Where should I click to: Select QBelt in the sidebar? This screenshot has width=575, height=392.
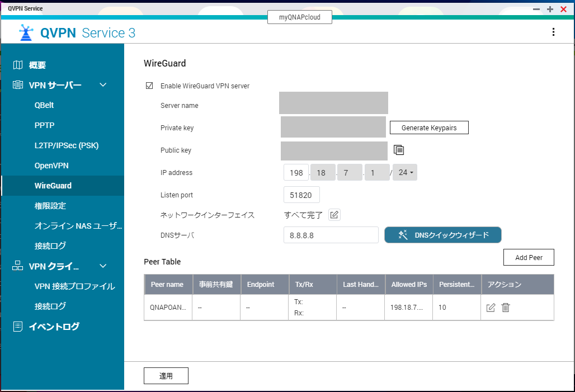pos(44,105)
